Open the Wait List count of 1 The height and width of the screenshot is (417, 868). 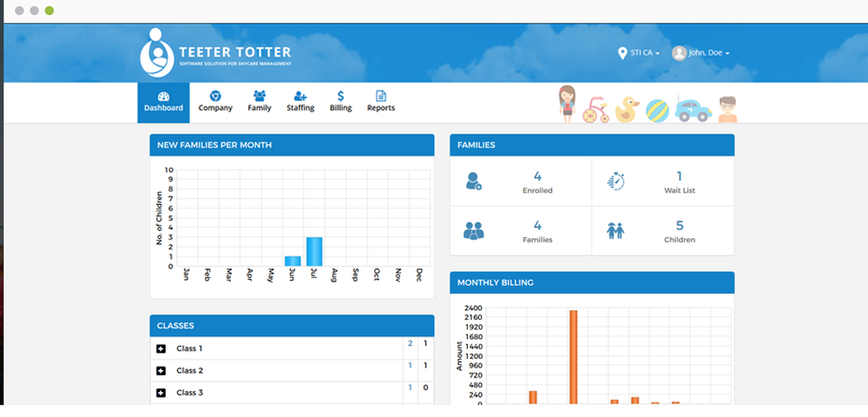click(680, 176)
